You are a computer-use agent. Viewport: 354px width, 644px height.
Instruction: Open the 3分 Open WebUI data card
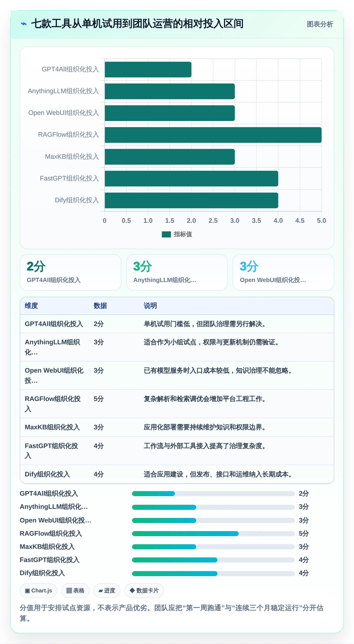pyautogui.click(x=283, y=272)
